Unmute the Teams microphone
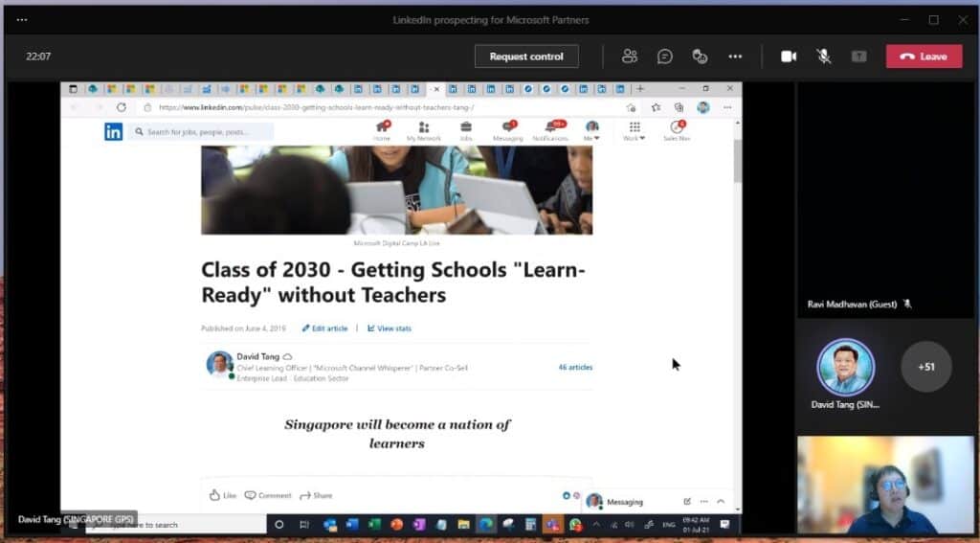 (823, 57)
